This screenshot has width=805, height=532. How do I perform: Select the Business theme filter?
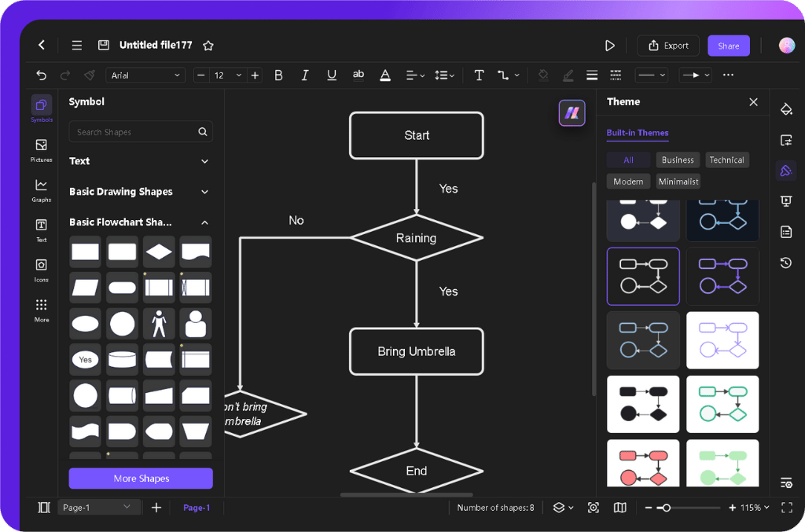pos(677,160)
